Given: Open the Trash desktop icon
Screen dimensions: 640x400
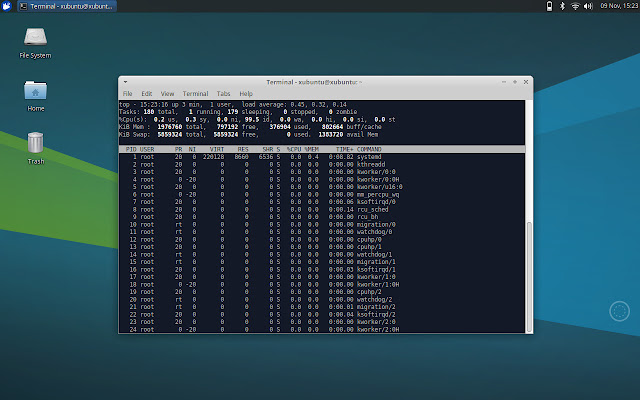Looking at the screenshot, I should (36, 148).
